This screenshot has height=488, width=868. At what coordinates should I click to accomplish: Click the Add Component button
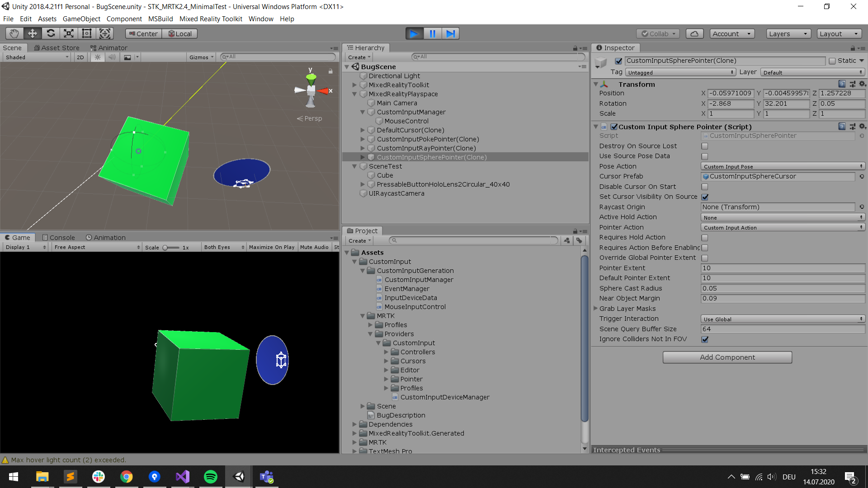[727, 357]
